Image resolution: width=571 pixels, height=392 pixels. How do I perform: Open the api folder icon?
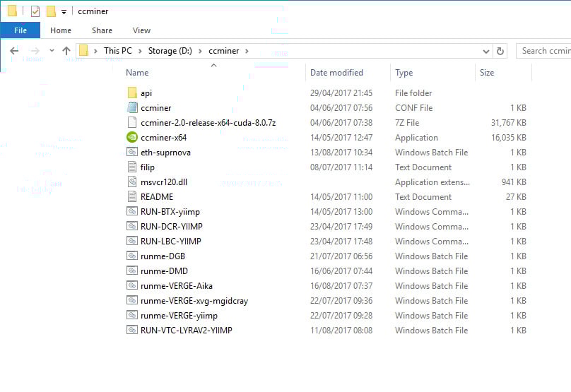click(132, 93)
